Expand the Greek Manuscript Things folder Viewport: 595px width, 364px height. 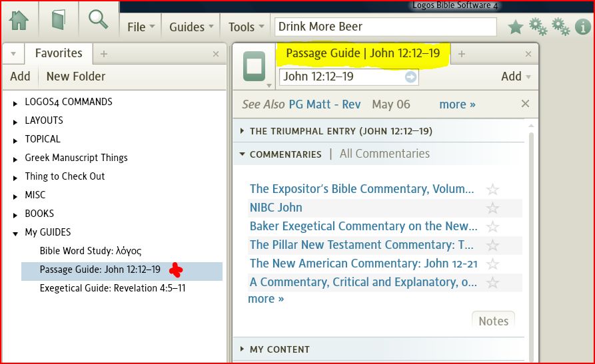click(15, 159)
